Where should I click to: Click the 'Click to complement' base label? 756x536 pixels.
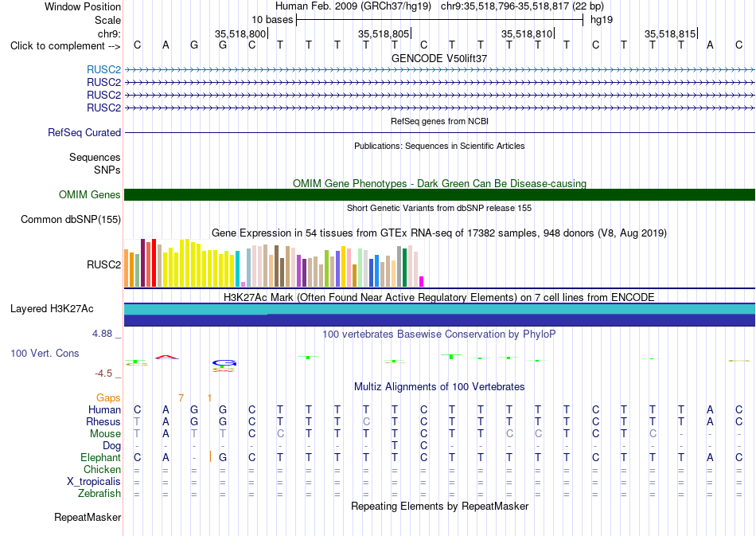pos(65,46)
